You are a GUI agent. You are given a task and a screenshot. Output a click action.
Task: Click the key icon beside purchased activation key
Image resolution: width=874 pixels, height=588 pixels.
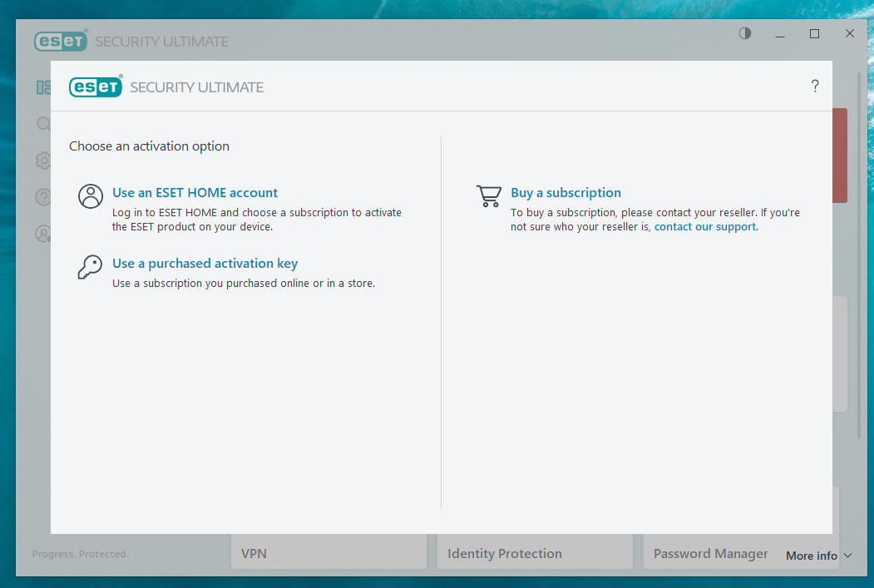90,268
